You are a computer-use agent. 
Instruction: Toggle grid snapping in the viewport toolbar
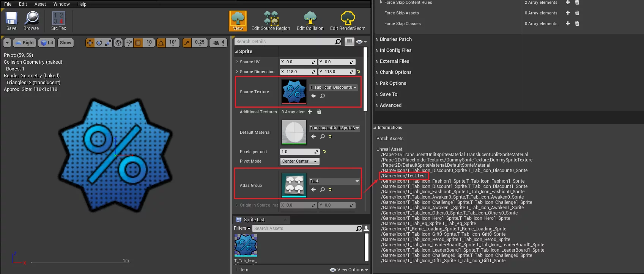click(x=138, y=43)
